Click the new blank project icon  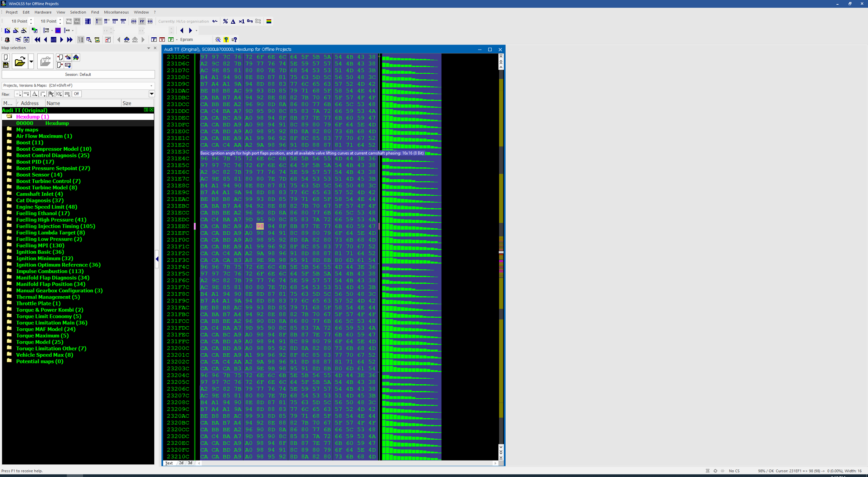6,57
